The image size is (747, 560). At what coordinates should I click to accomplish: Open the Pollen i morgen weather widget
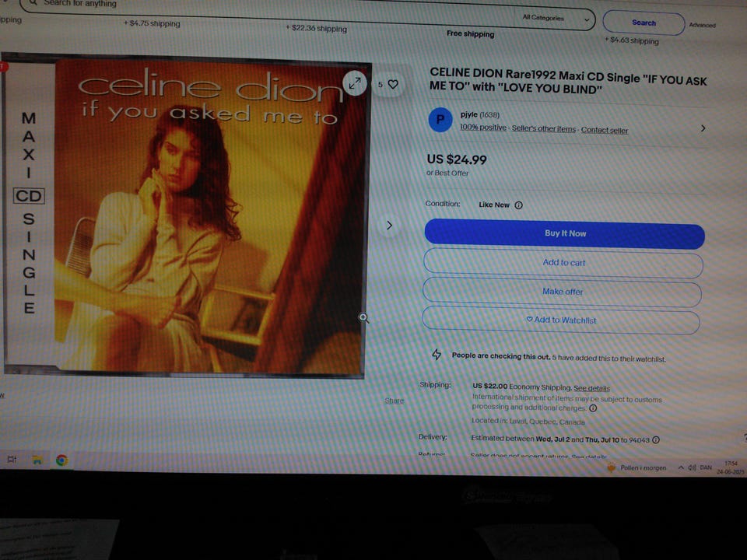pos(637,468)
